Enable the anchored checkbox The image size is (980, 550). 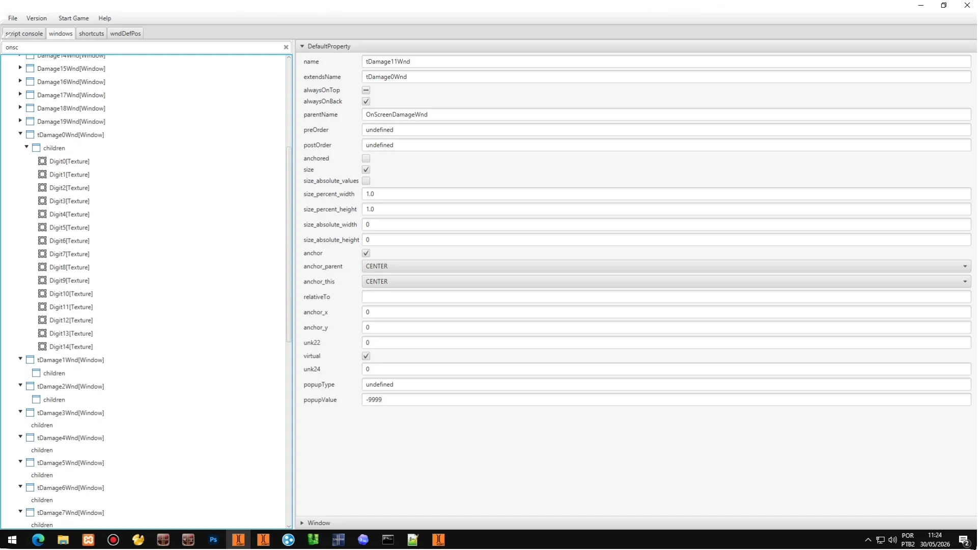click(x=366, y=158)
